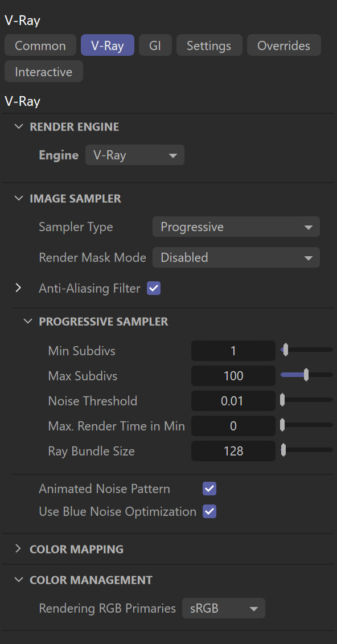Screen dimensions: 337x644
Task: Open the Engine dropdown
Action: [135, 155]
